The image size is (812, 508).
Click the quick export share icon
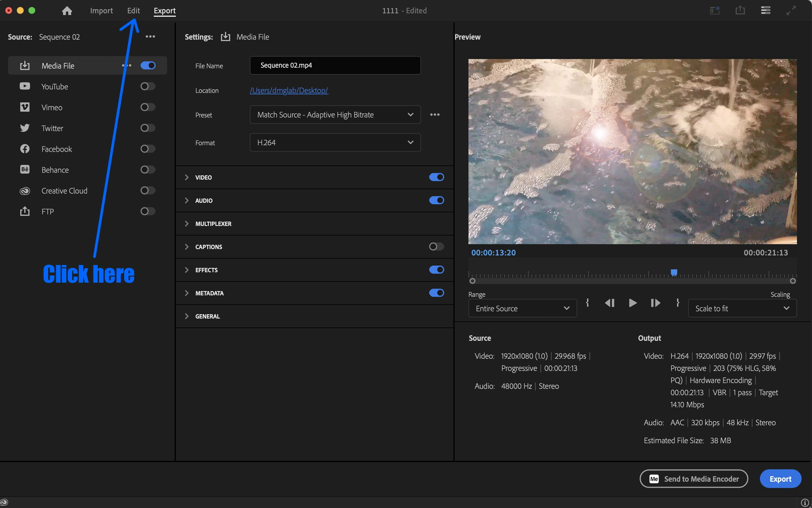tap(740, 10)
